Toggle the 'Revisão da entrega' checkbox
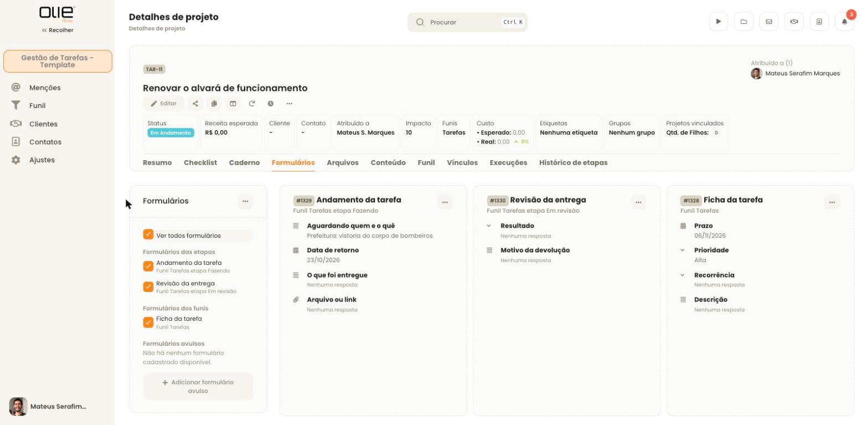 (148, 286)
